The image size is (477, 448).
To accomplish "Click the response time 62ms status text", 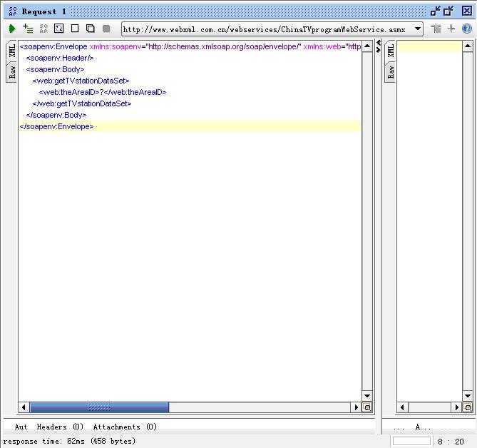I will (69, 441).
